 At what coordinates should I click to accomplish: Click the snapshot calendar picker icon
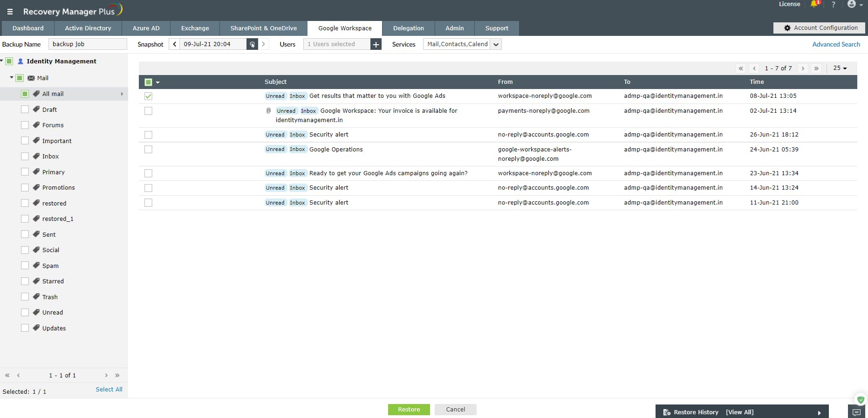coord(252,44)
